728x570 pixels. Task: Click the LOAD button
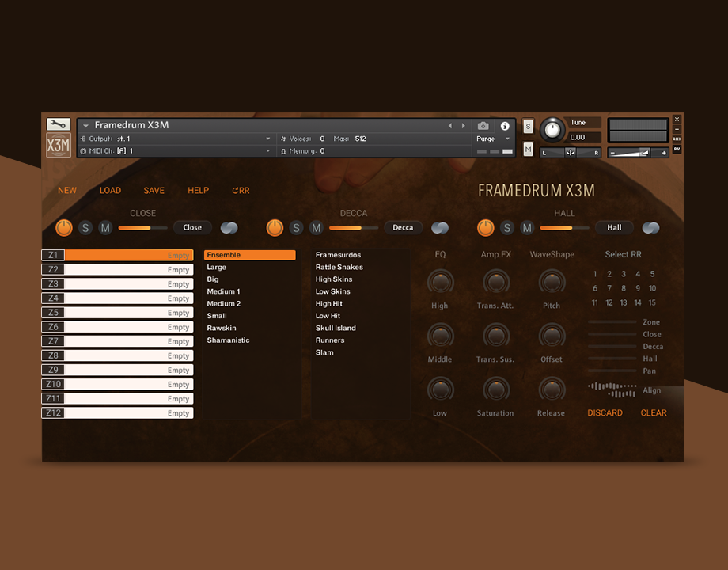[x=110, y=191]
